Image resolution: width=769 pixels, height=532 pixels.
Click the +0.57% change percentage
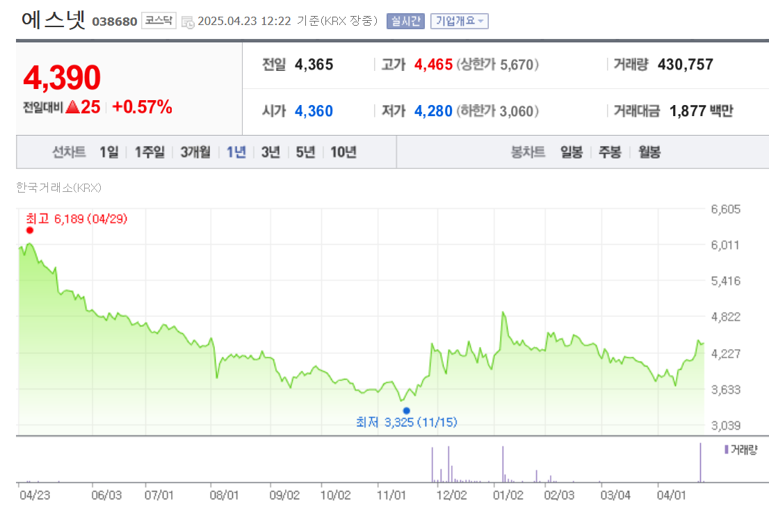click(x=143, y=107)
